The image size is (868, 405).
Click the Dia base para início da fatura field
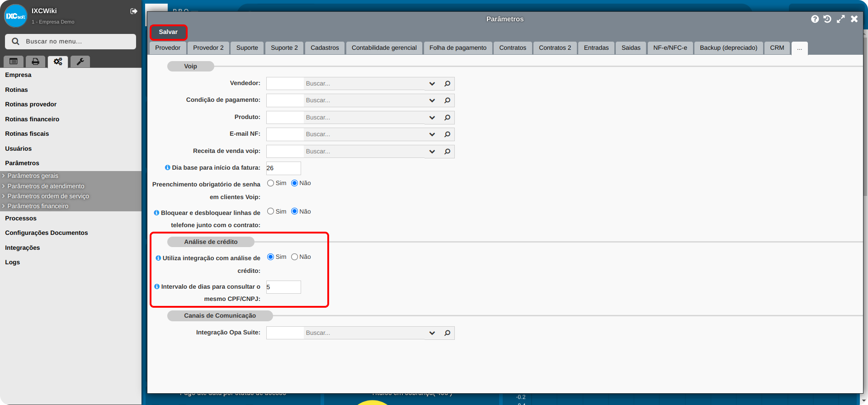pyautogui.click(x=283, y=168)
